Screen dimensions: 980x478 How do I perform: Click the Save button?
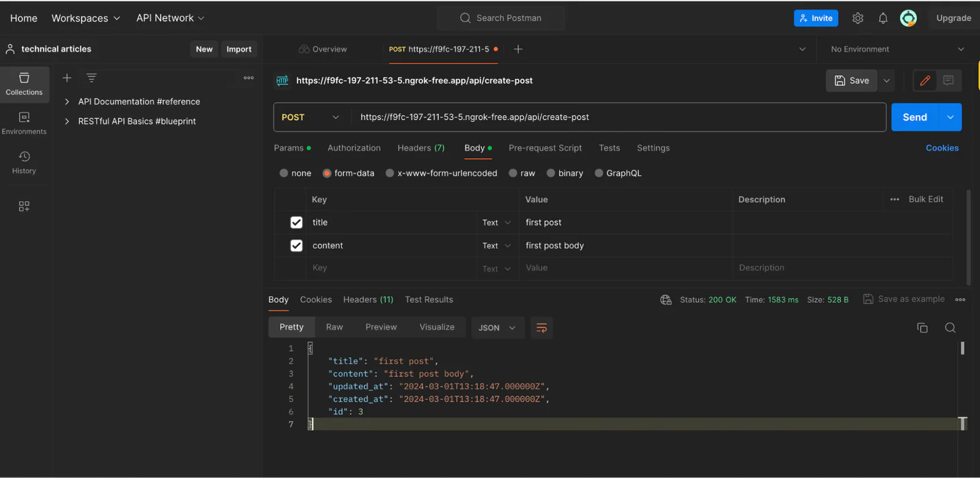[852, 80]
